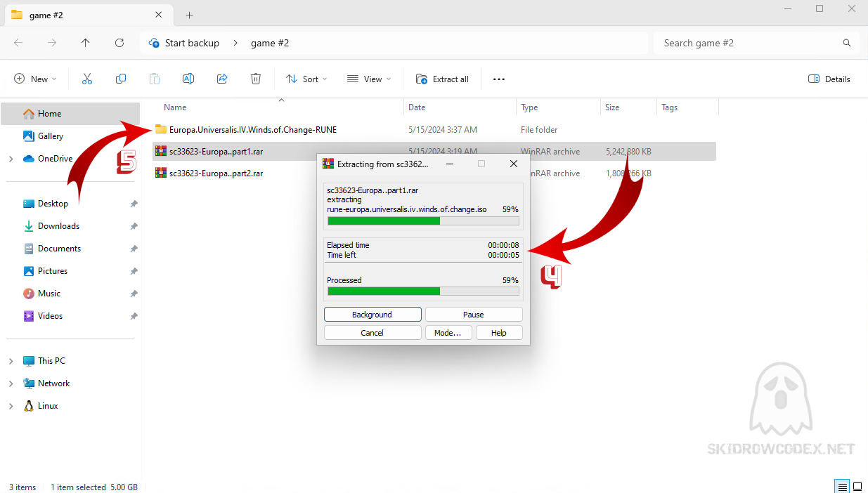Click Extract all in toolbar
868x493 pixels.
(x=442, y=79)
